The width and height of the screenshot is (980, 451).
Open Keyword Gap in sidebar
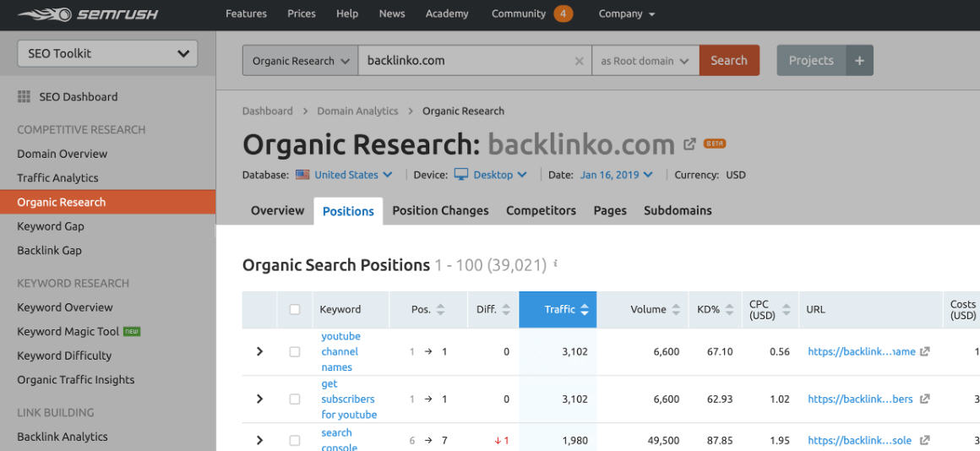tap(51, 226)
